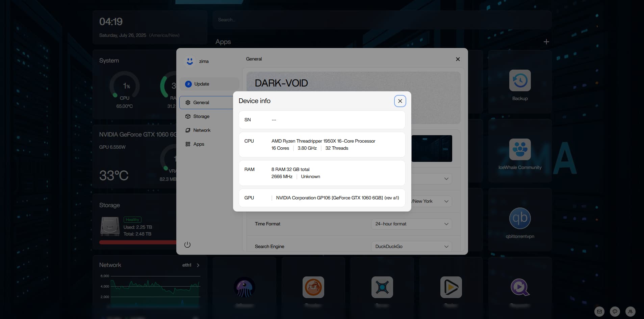Screen dimensions: 644x319
Task: Open the qbittorrentvpn app
Action: [x=520, y=218]
